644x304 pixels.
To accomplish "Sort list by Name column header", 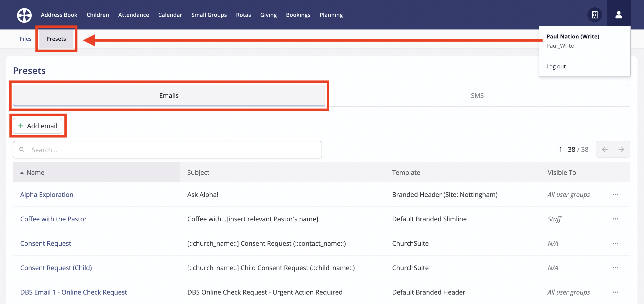I will pos(35,172).
